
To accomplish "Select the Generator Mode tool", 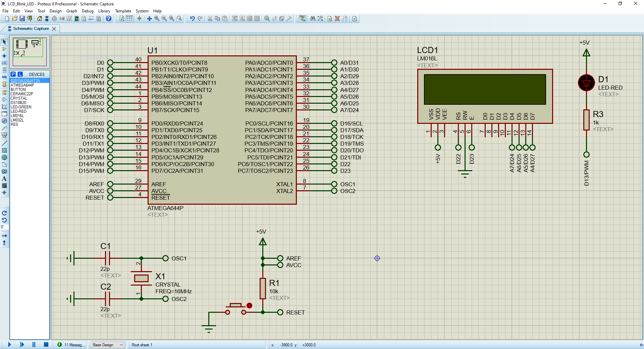I will [x=4, y=121].
